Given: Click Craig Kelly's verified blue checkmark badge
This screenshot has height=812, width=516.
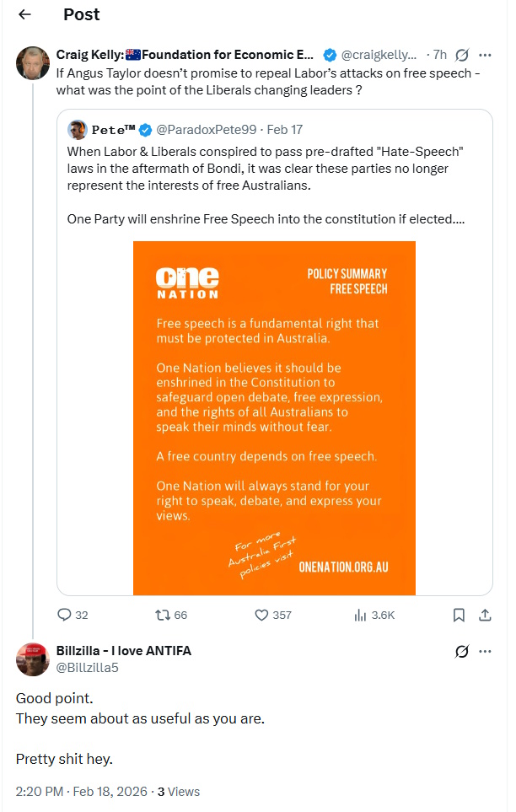Looking at the screenshot, I should pyautogui.click(x=330, y=55).
